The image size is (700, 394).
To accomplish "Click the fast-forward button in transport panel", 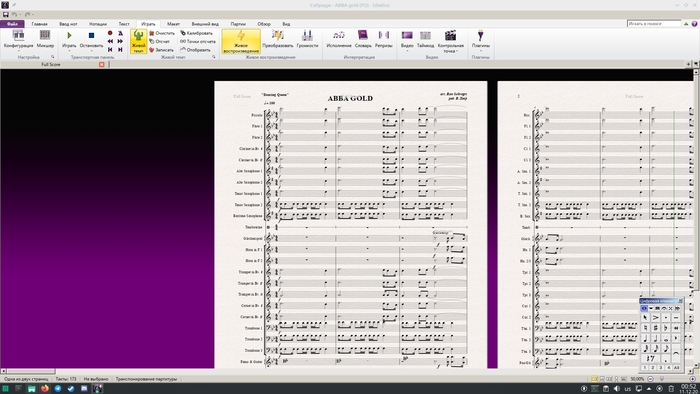I will pos(120,41).
